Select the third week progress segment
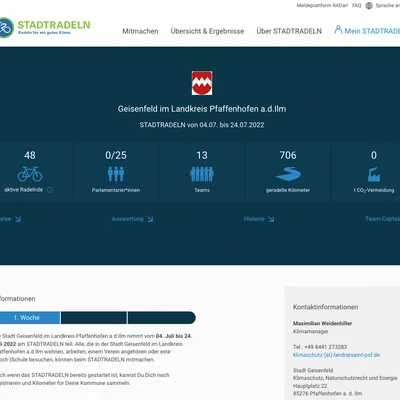This screenshot has width=400, height=400. [162, 318]
